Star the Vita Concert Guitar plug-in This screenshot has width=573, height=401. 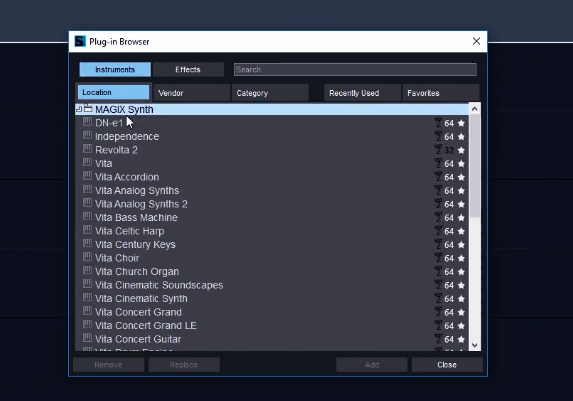(461, 340)
